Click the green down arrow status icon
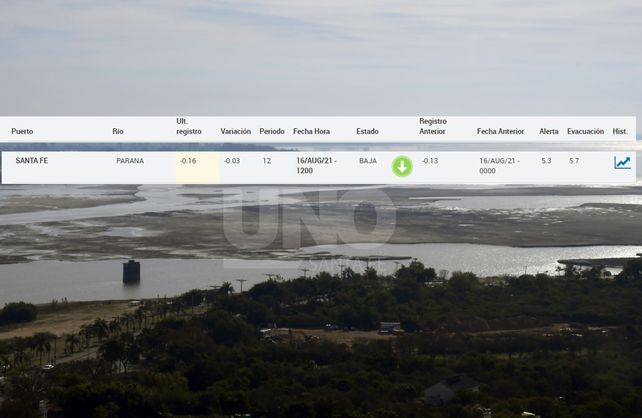 (402, 166)
